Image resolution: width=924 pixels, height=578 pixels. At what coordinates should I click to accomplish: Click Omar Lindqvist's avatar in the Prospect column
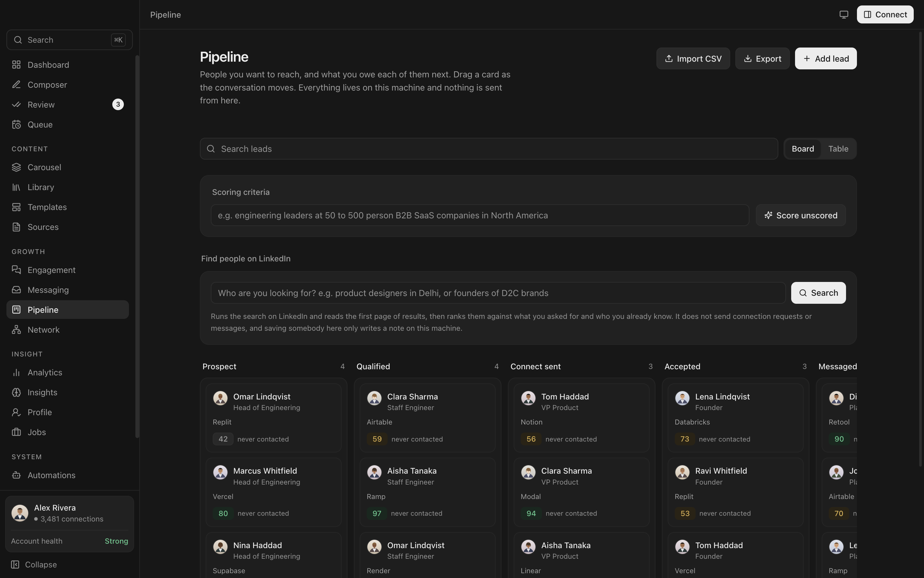[x=220, y=398]
